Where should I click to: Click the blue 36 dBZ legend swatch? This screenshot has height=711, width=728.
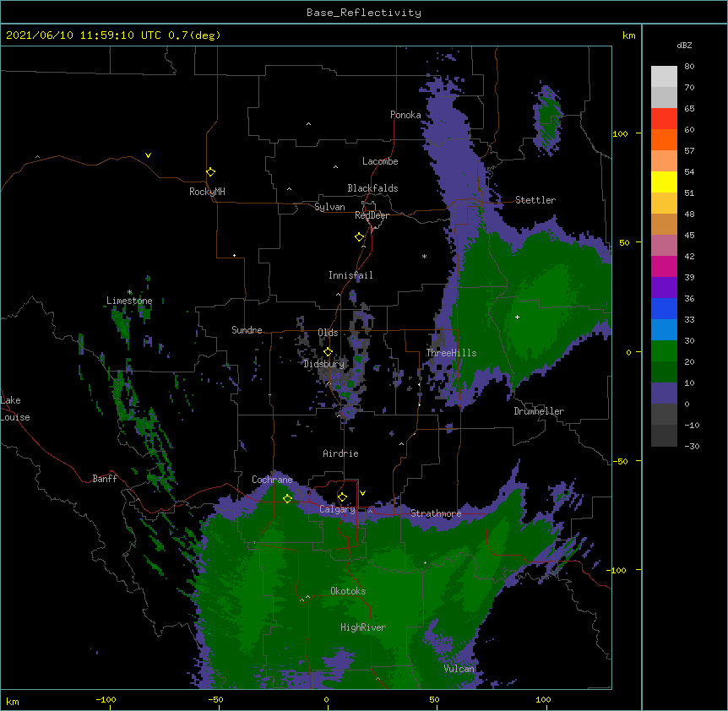click(664, 308)
